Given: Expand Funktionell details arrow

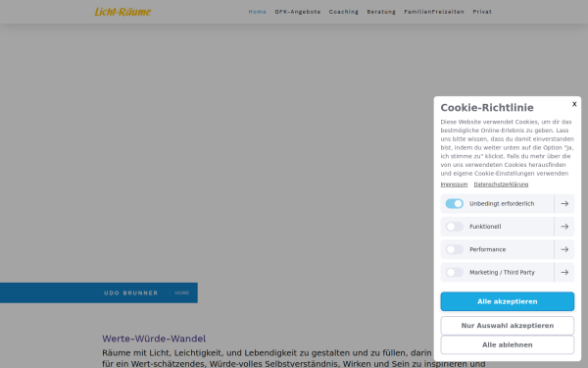Looking at the screenshot, I should click(564, 227).
